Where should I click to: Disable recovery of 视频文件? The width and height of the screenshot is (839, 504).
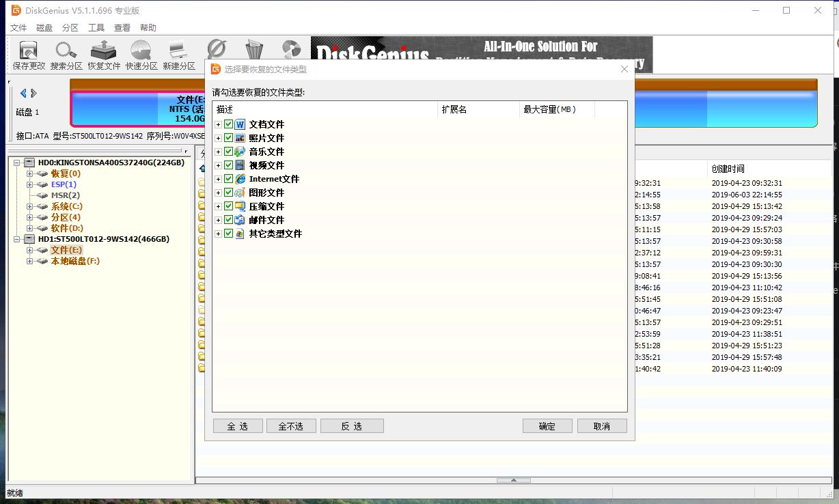pos(229,165)
